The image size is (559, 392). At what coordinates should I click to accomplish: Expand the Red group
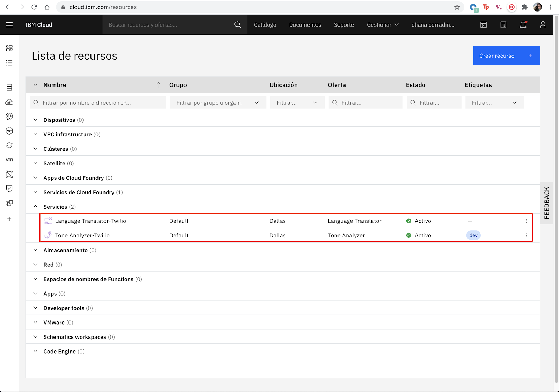(x=35, y=264)
